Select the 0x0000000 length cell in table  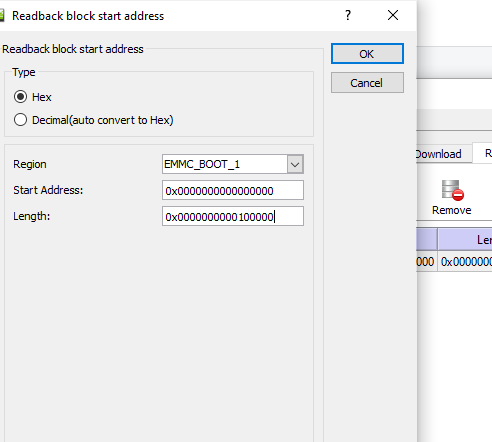(x=465, y=261)
